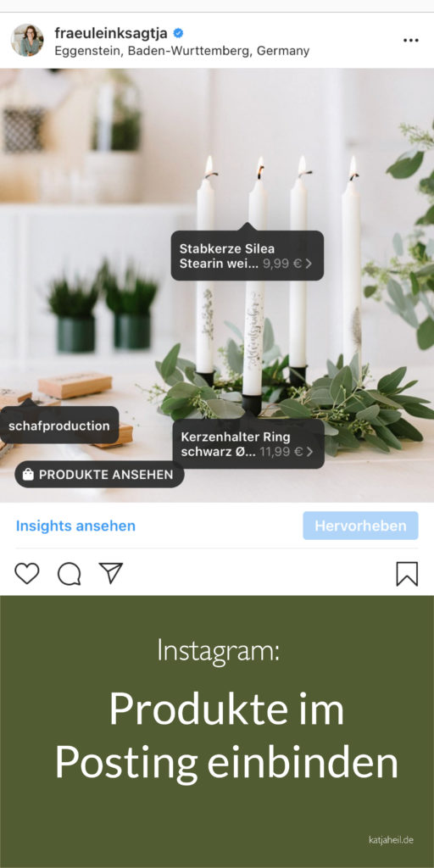Open the Kerzenhalter Ring schwarz tag

click(248, 443)
